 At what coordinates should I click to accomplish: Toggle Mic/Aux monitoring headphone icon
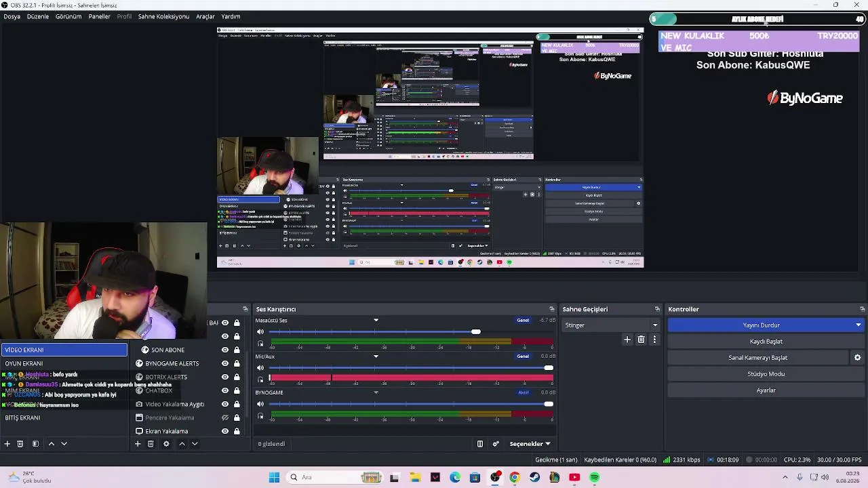click(260, 380)
